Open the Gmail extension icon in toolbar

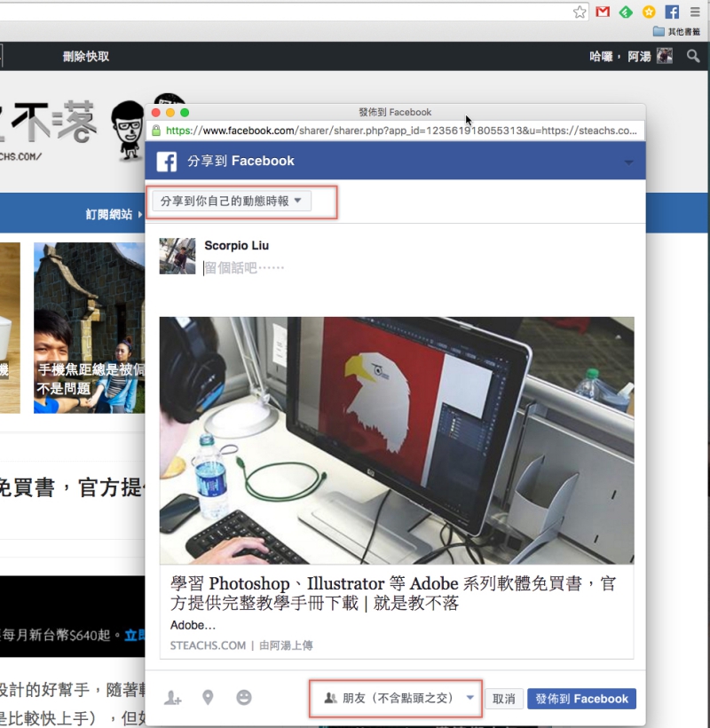tap(602, 12)
